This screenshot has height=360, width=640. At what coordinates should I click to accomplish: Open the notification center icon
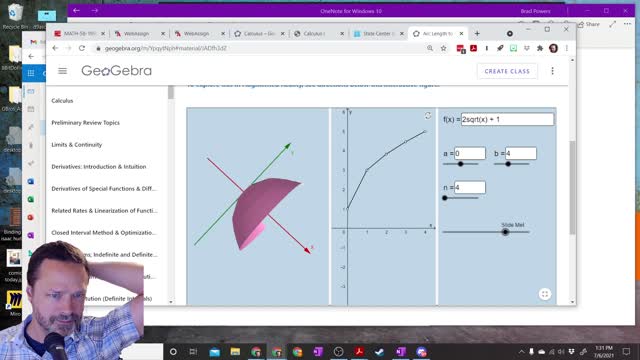click(627, 351)
